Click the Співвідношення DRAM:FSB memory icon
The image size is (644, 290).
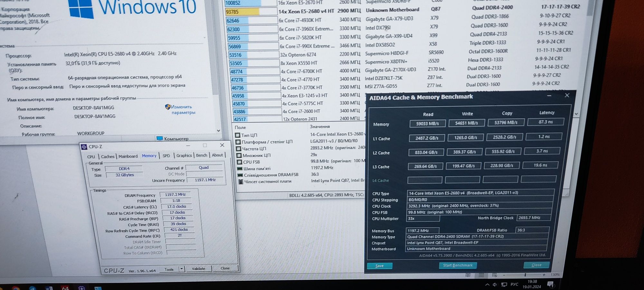[240, 175]
